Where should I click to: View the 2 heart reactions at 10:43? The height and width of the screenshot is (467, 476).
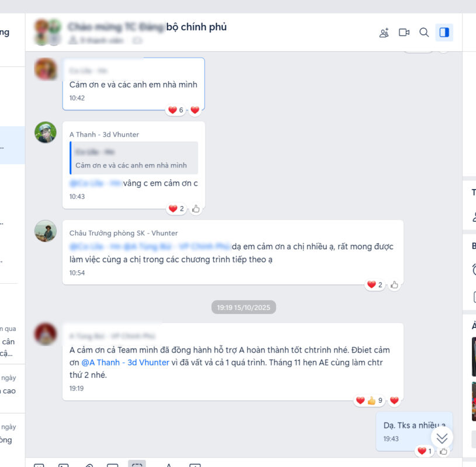tap(176, 209)
